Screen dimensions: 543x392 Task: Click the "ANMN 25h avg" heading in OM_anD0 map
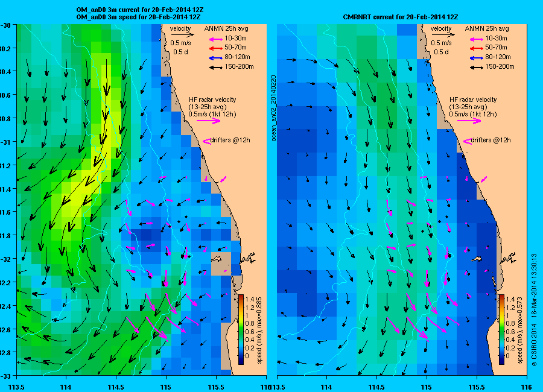[x=226, y=29]
